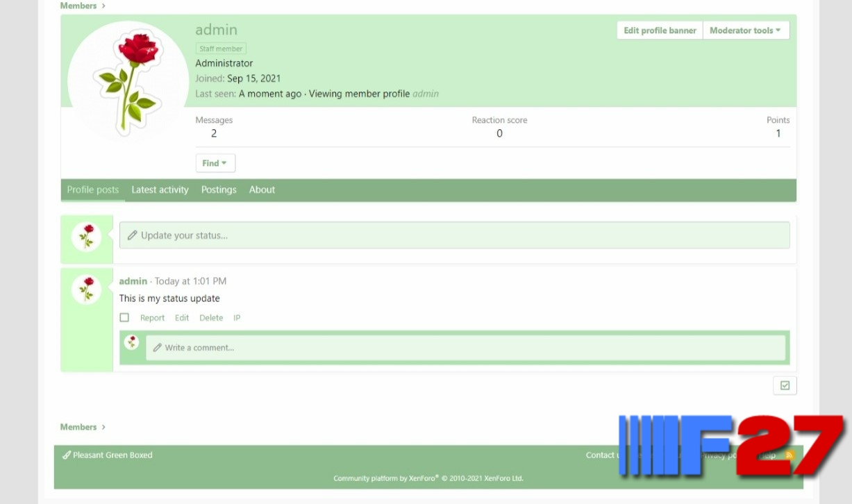Click the Edit profile banner button
Viewport: 852px width, 504px height.
660,31
